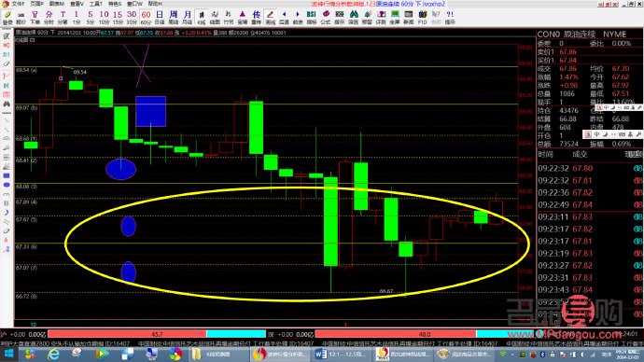Open the 新闻 news icon
Screen dimensions: 644x362
click(409, 17)
